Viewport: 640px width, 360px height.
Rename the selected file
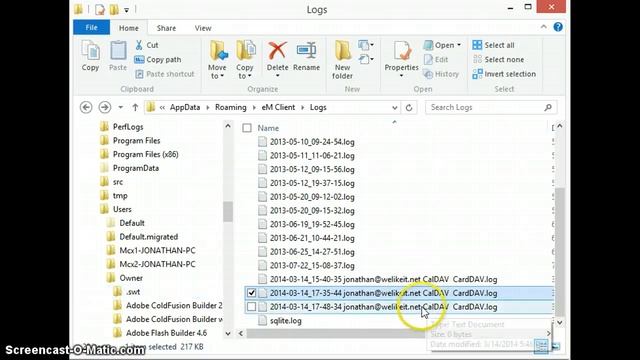(306, 56)
